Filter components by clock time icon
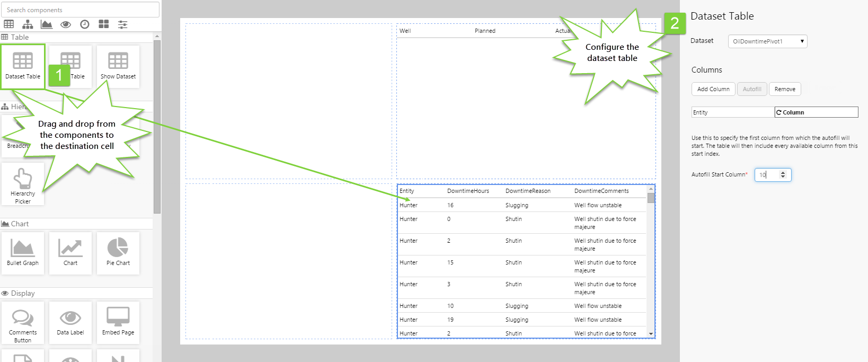The height and width of the screenshot is (362, 868). [85, 24]
